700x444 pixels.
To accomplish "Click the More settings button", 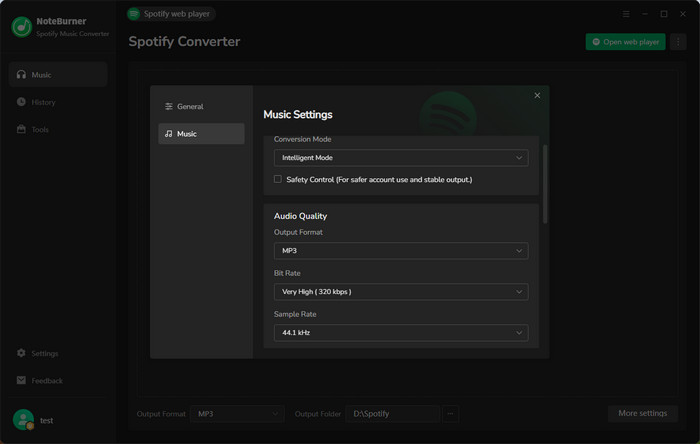I will 643,413.
